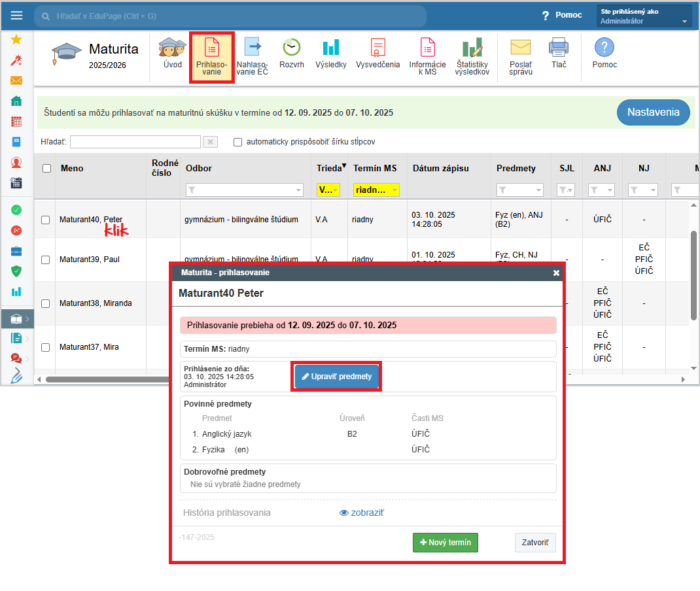Tick the checkbox next to Maturant38, Miranda

(x=46, y=303)
